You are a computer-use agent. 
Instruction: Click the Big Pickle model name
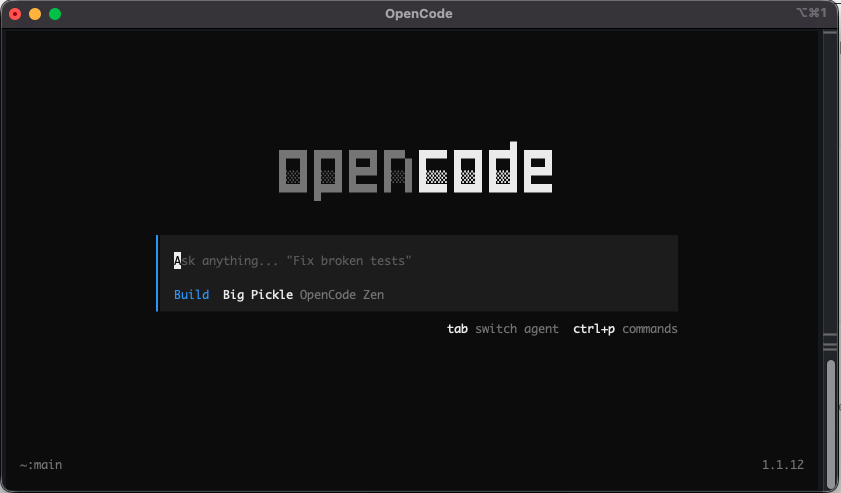tap(258, 295)
